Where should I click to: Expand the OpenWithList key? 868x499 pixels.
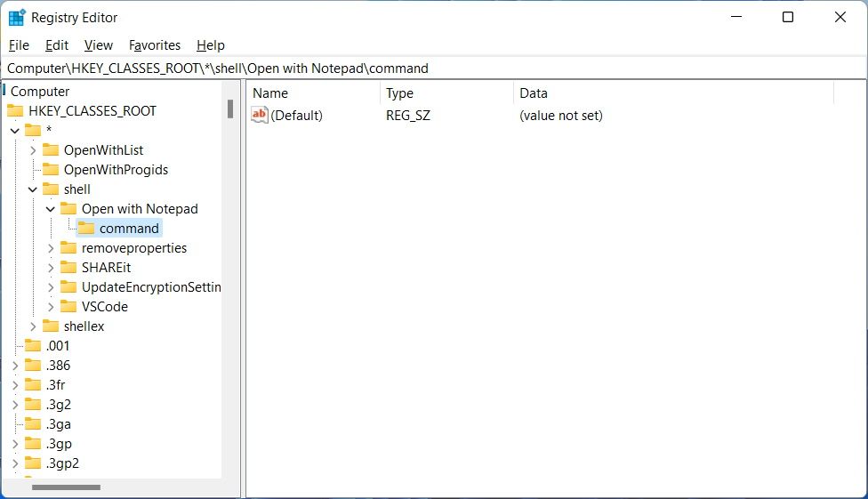[33, 150]
